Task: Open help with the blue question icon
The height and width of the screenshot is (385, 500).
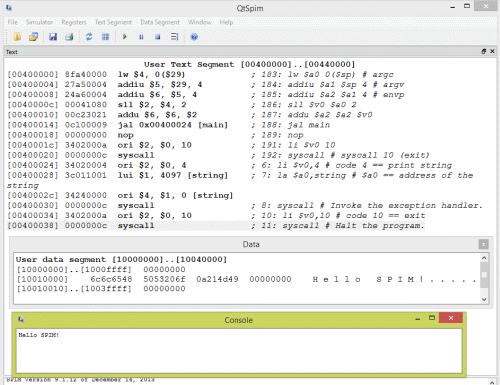Action: tap(194, 37)
